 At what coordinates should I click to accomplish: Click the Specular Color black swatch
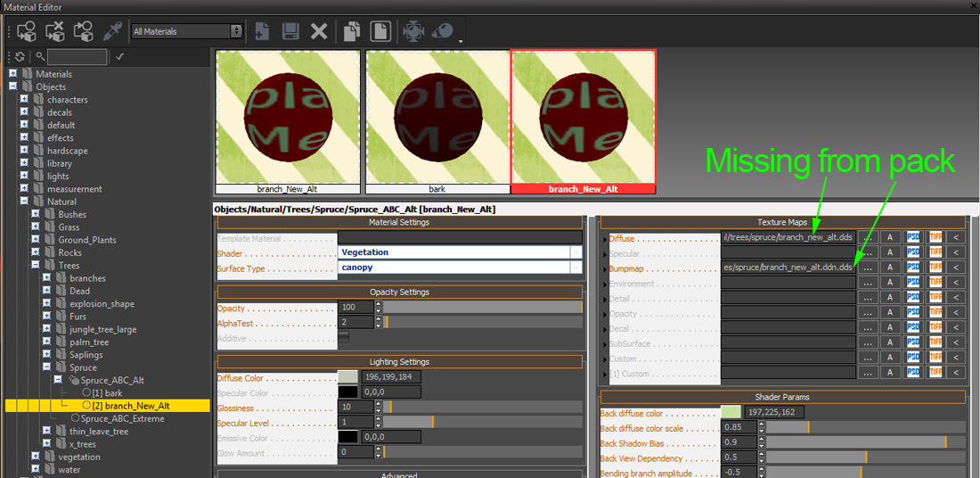348,391
